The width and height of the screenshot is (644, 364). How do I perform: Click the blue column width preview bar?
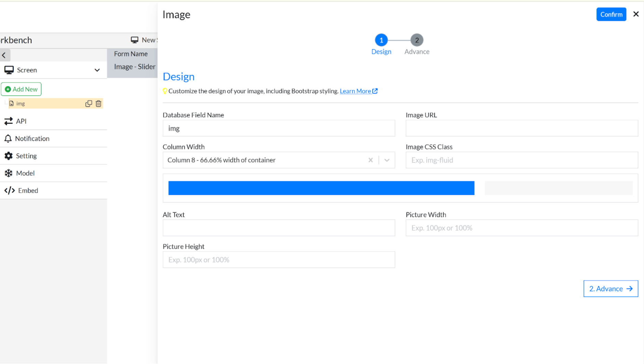point(321,188)
